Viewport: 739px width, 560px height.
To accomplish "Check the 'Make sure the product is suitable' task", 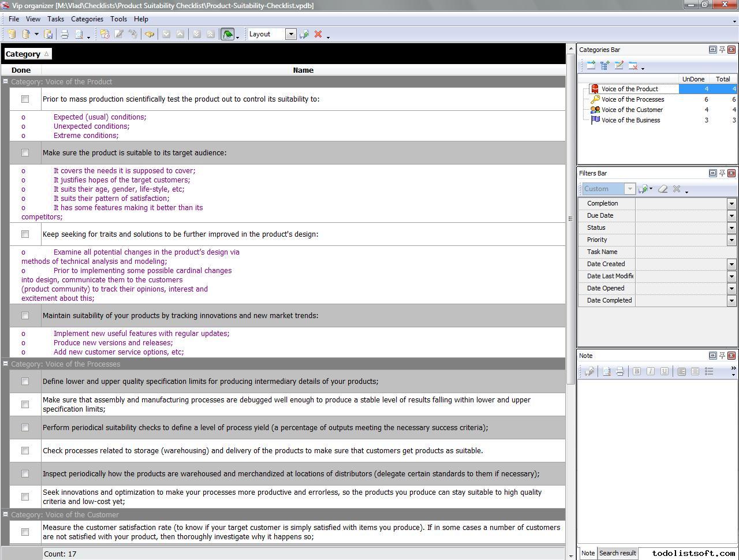I will (x=25, y=153).
